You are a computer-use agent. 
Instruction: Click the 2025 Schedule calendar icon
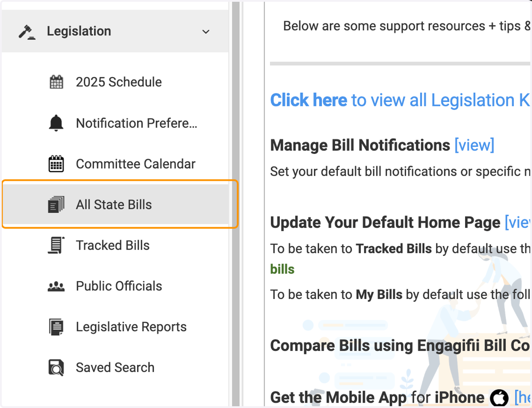[x=56, y=82]
